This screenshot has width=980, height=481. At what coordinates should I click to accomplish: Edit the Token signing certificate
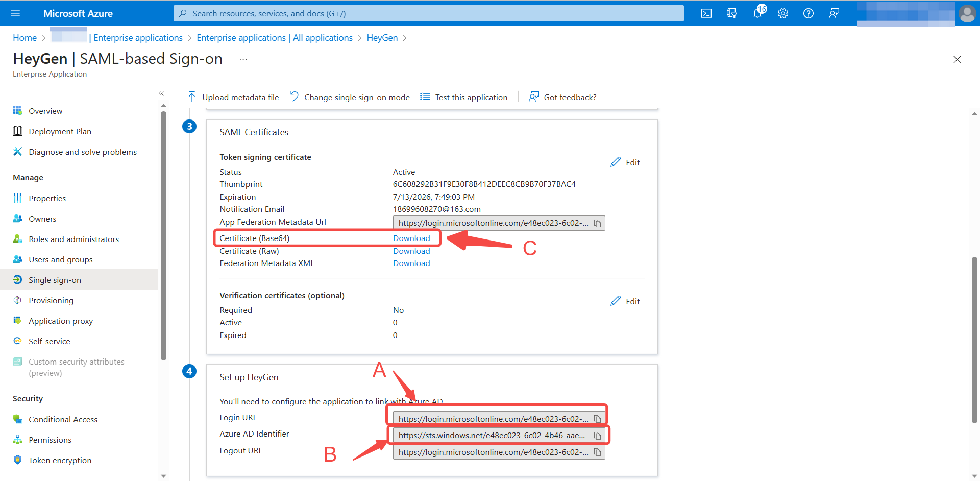pos(625,162)
